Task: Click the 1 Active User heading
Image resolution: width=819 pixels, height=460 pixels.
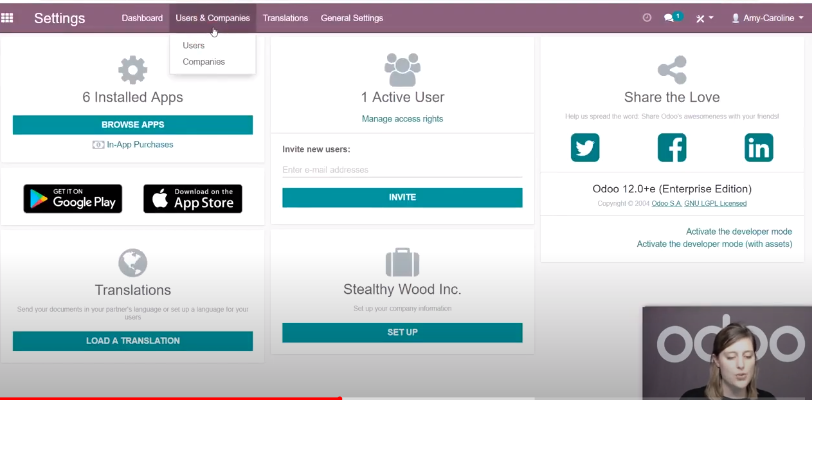Action: click(x=402, y=97)
